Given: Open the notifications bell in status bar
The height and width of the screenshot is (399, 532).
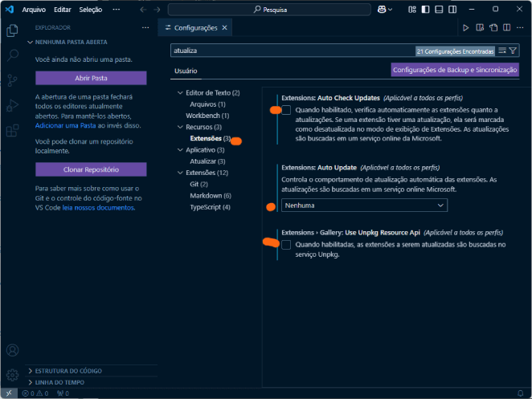Looking at the screenshot, I should 520,393.
